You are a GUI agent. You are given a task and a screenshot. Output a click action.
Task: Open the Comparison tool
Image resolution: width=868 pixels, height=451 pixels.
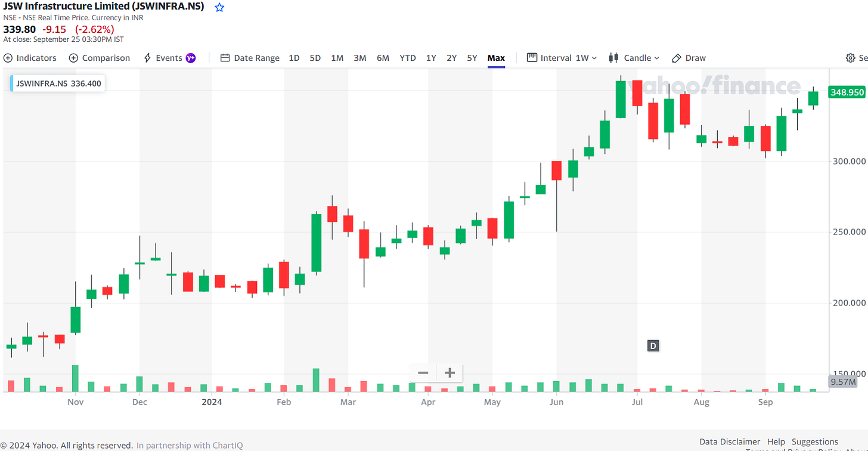(100, 58)
